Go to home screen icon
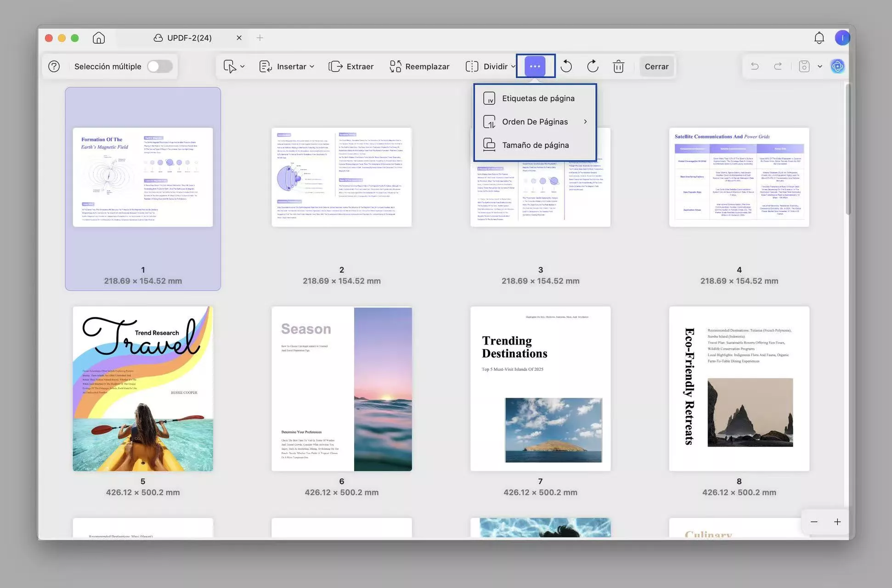 point(99,38)
